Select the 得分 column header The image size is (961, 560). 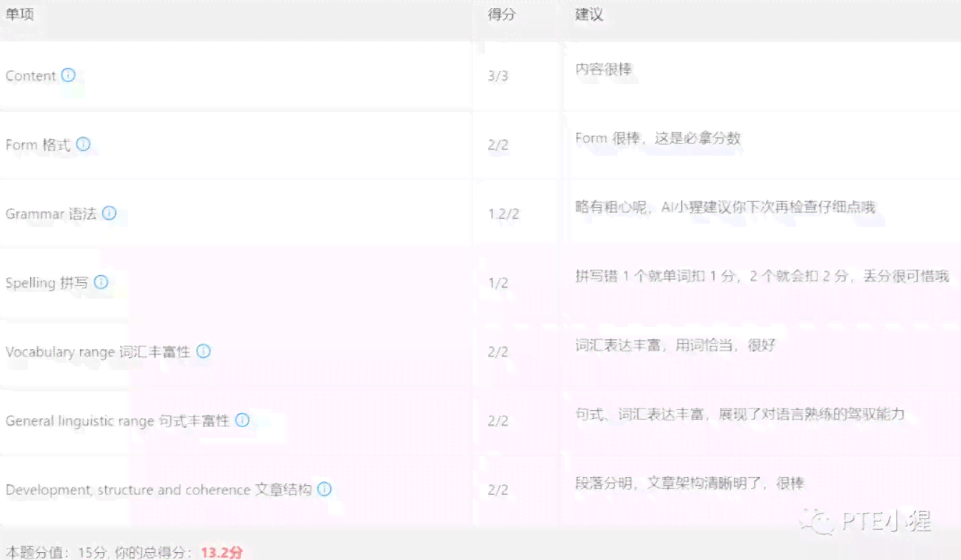click(x=502, y=14)
